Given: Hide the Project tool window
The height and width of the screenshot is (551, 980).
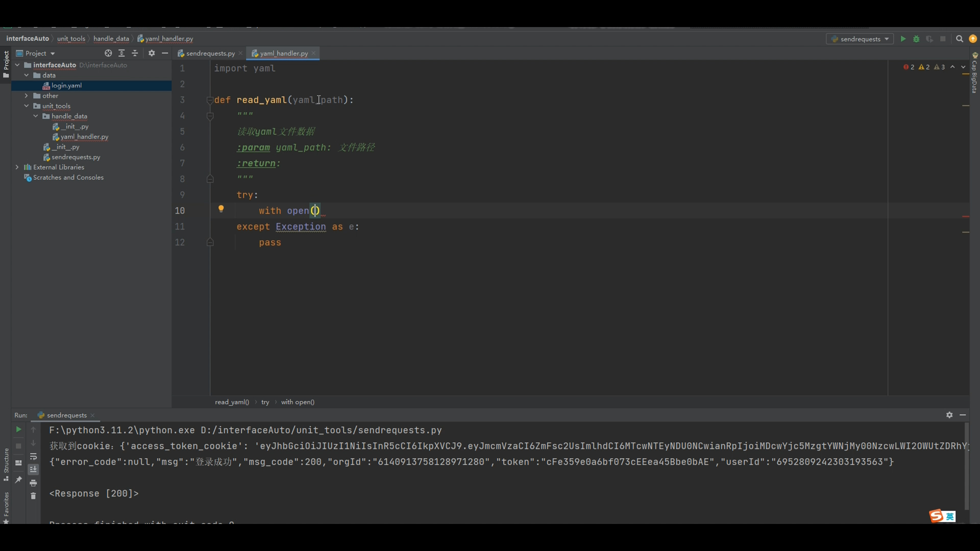Looking at the screenshot, I should [165, 53].
